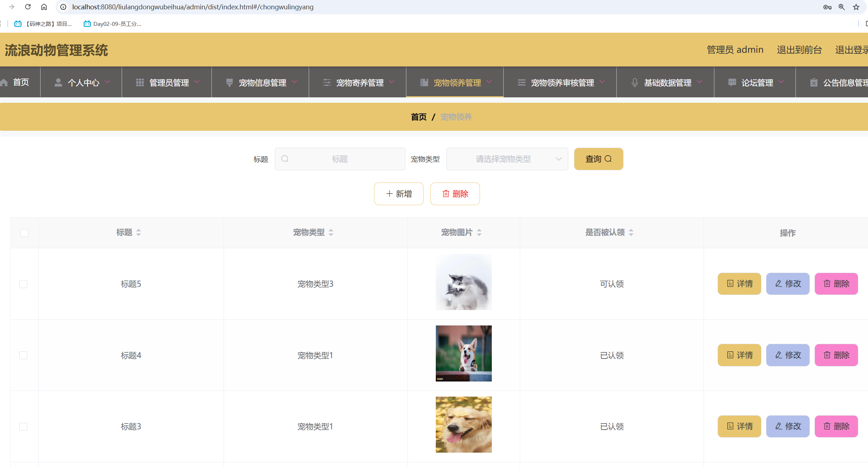
Task: Bookmark this page with star icon
Action: [856, 7]
